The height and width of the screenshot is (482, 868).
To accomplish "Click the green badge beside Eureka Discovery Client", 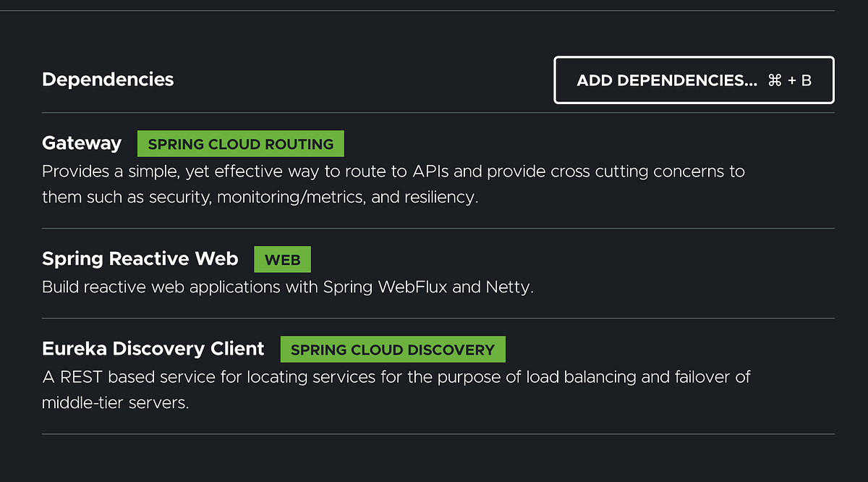I will [x=392, y=349].
